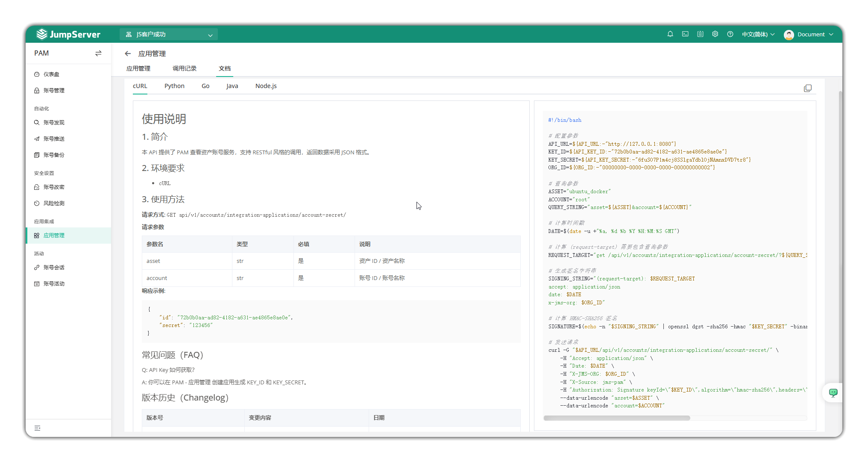Open the help question-mark icon
The height and width of the screenshot is (454, 868).
730,34
